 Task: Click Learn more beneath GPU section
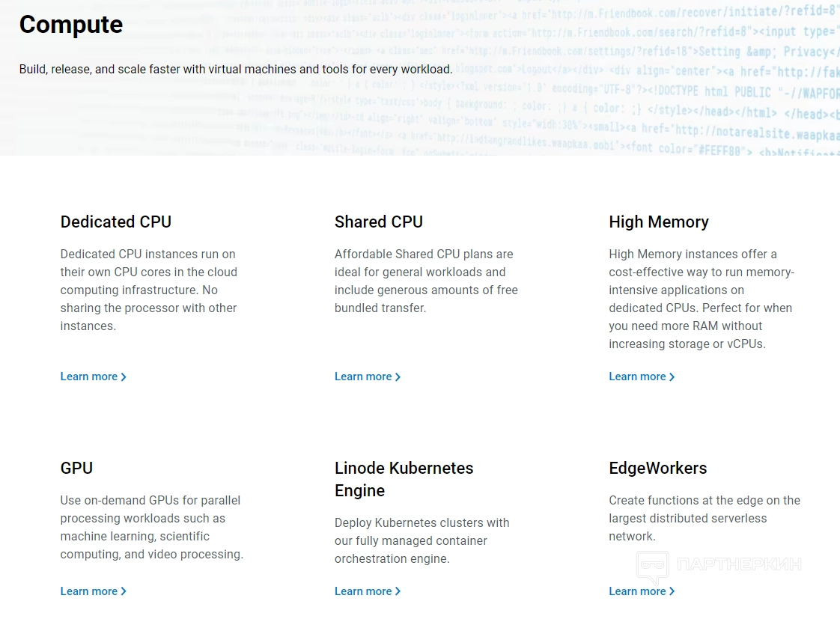click(89, 591)
